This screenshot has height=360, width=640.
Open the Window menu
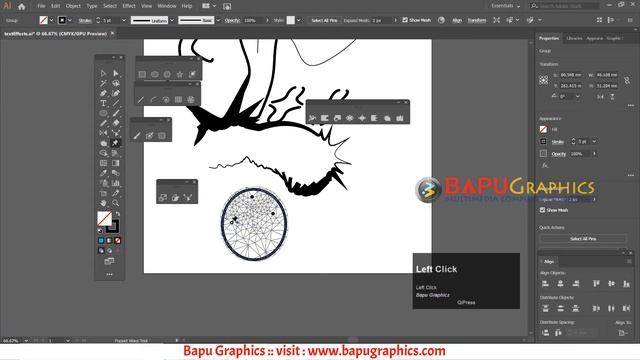(x=167, y=6)
